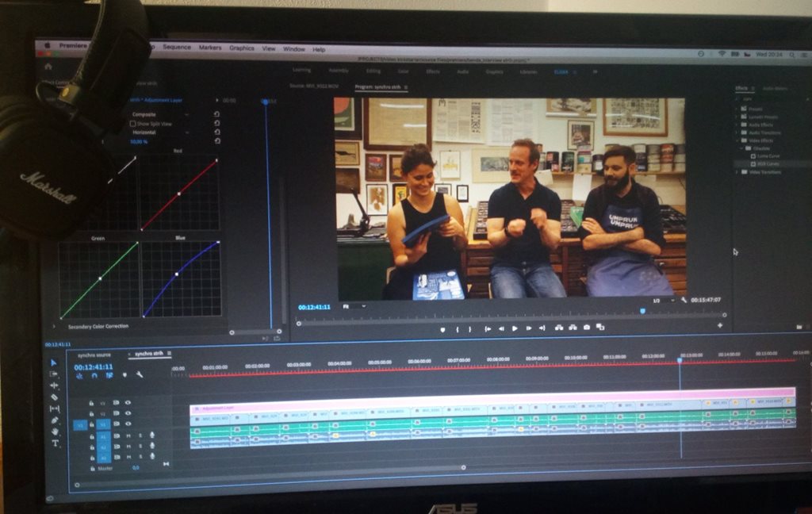Image resolution: width=812 pixels, height=514 pixels.
Task: Select the Razor tool
Action: click(x=55, y=397)
